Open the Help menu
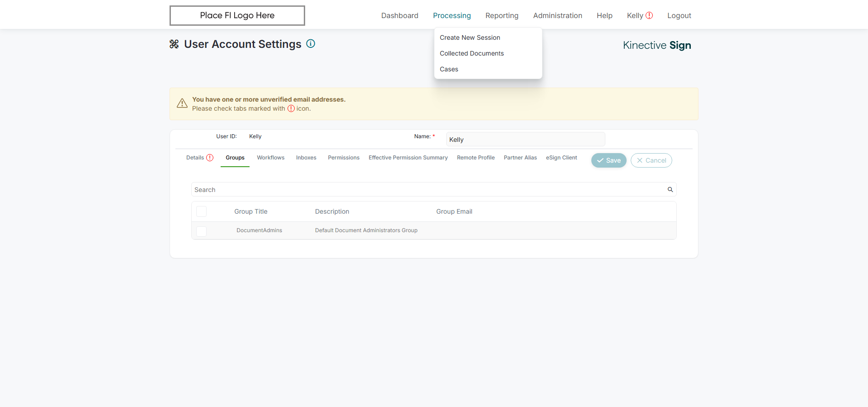This screenshot has height=407, width=868. click(604, 15)
